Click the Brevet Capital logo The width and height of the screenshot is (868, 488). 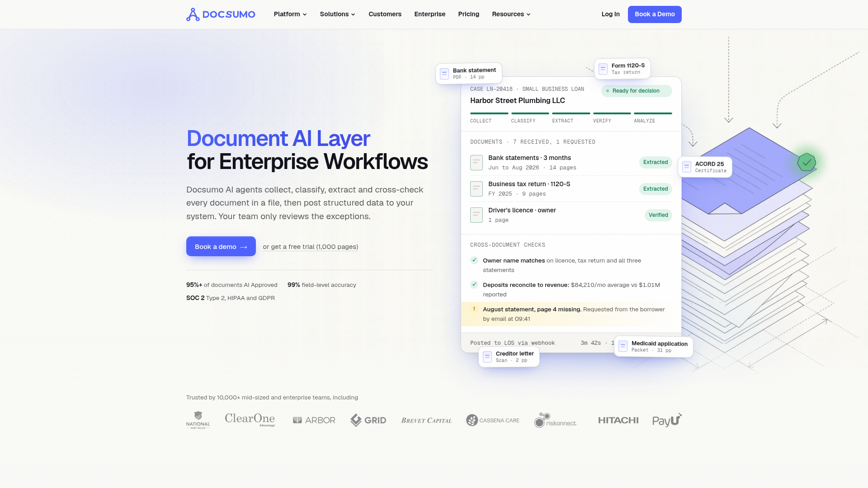tap(426, 420)
